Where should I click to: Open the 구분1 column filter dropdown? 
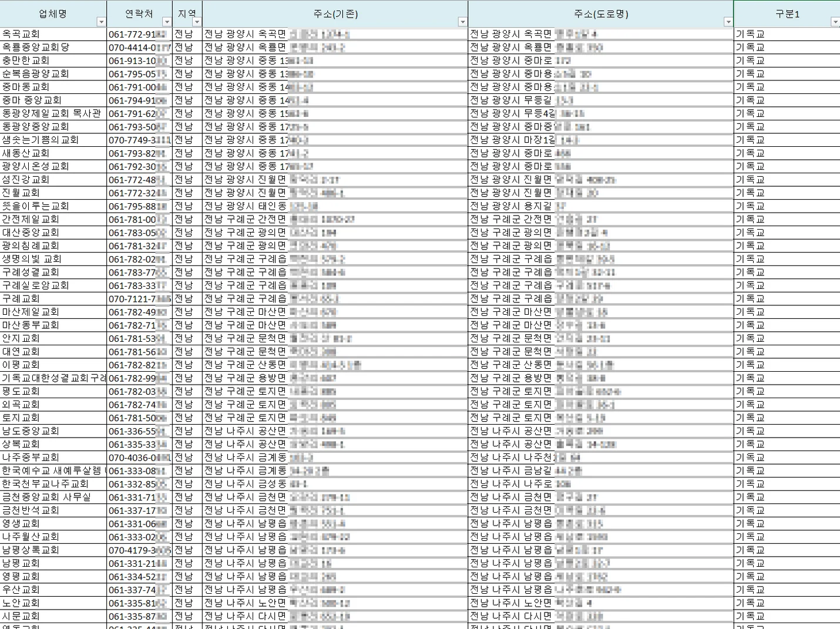(x=835, y=22)
